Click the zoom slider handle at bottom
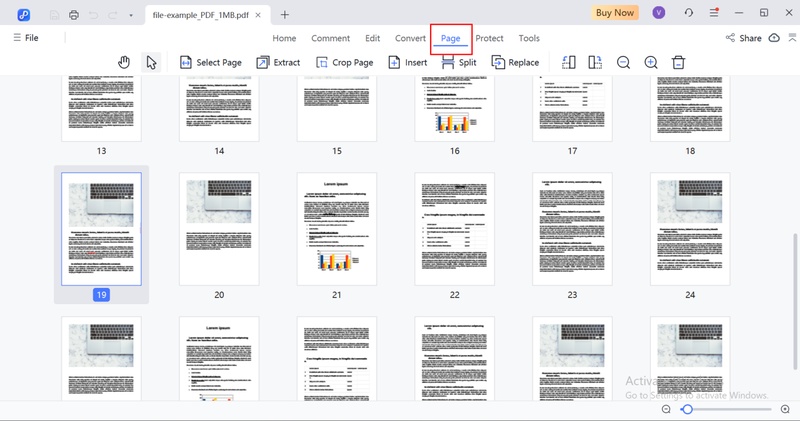Image resolution: width=800 pixels, height=421 pixels. click(x=687, y=409)
